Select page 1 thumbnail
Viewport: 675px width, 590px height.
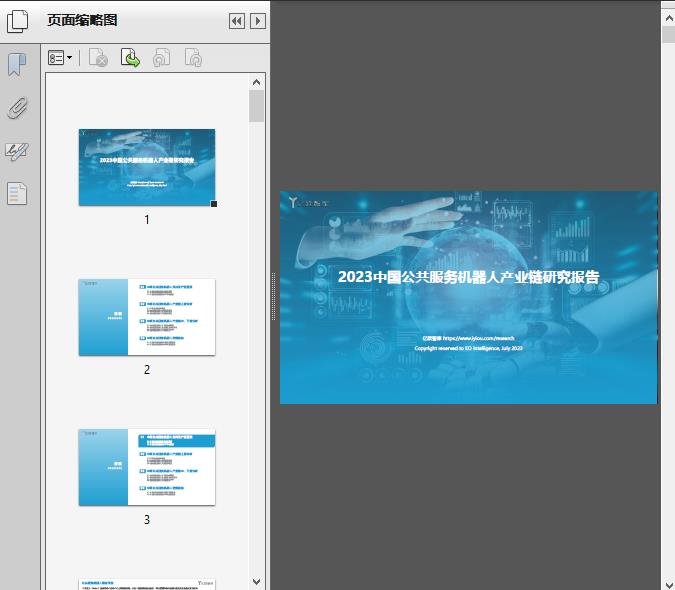coord(147,167)
